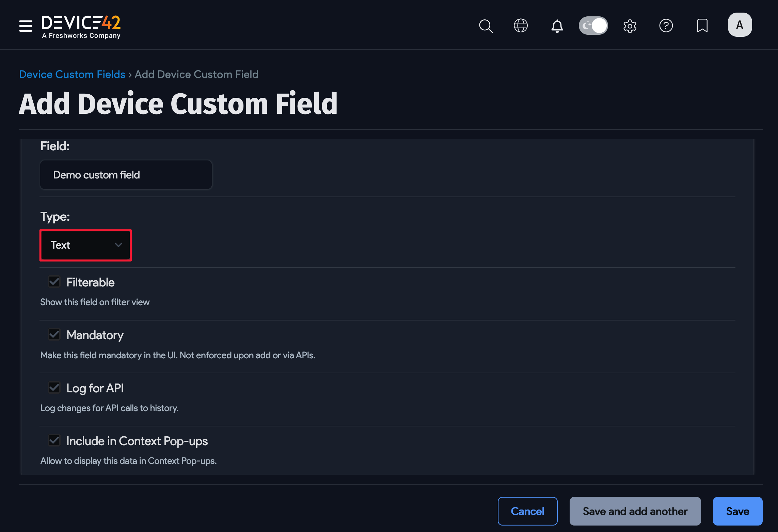Screen dimensions: 778x532
Task: Open the Device Custom Fields breadcrumb link
Action: click(72, 74)
